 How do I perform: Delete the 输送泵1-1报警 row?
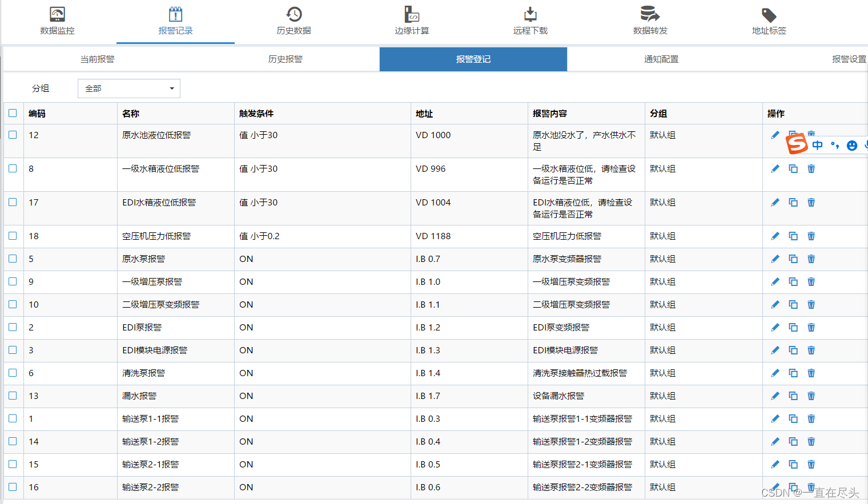tap(811, 419)
